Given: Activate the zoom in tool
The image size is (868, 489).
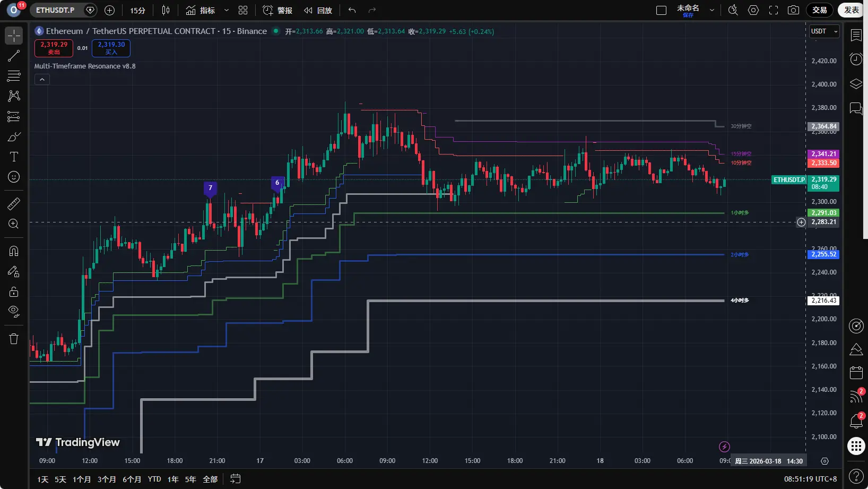Looking at the screenshot, I should 14,224.
